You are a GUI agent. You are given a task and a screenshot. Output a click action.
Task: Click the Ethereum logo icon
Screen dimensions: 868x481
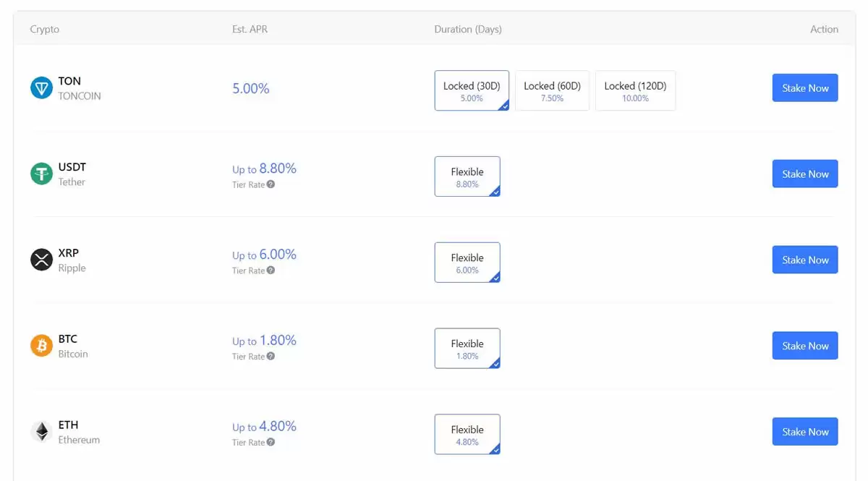pos(41,432)
